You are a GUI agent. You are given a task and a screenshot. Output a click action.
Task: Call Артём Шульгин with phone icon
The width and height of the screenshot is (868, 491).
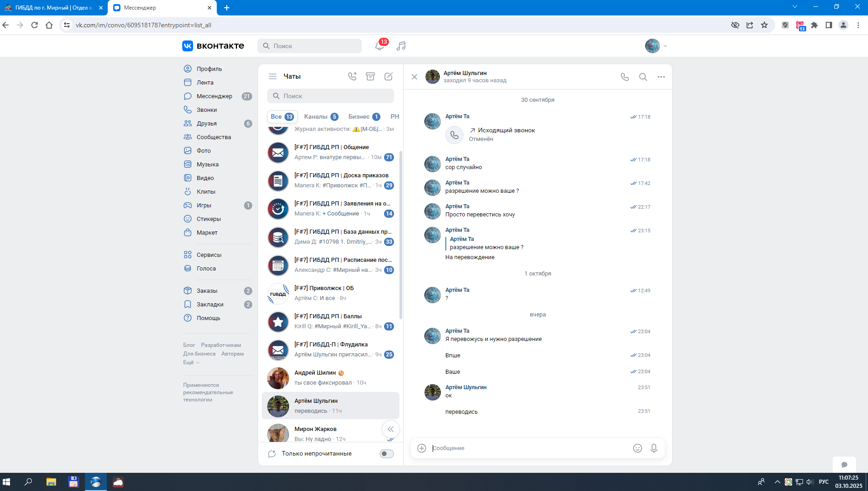click(625, 77)
